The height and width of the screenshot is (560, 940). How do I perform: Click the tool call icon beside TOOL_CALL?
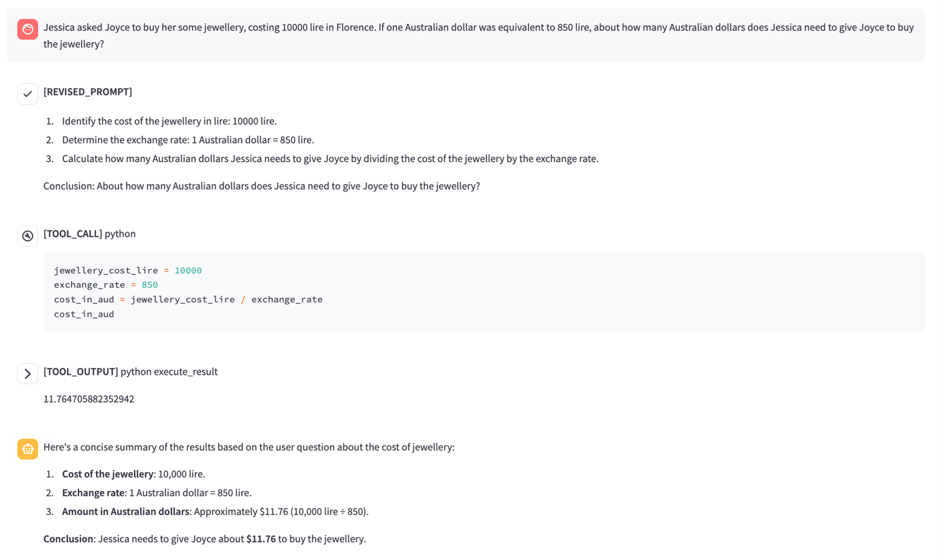(x=27, y=236)
